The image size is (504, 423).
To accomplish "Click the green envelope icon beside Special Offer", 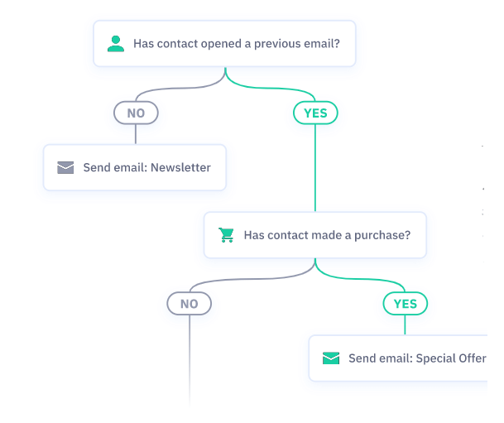I will pyautogui.click(x=331, y=358).
